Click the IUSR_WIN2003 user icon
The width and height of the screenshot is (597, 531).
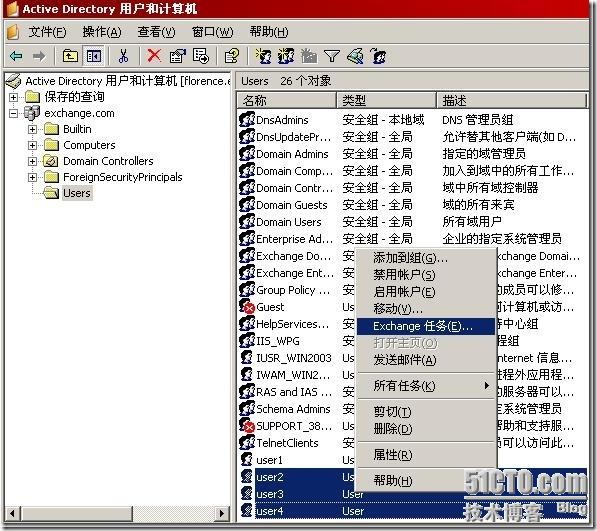[x=247, y=357]
